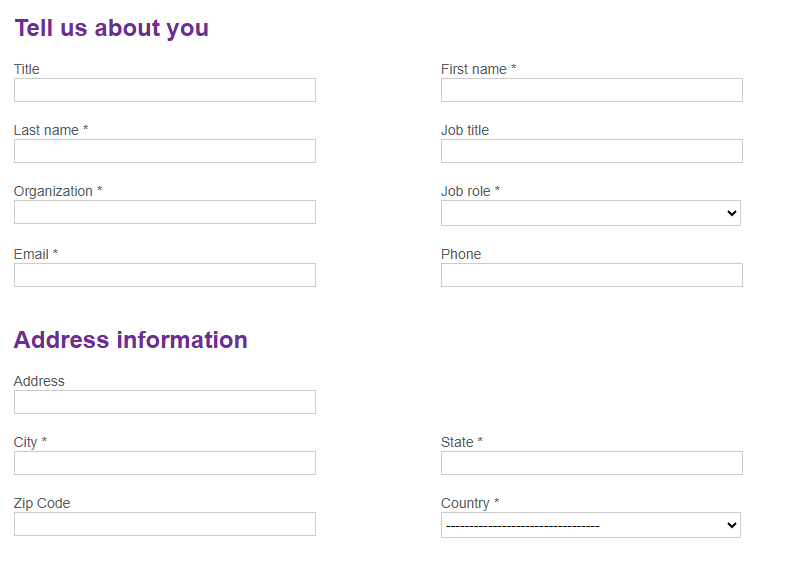Click the 'Zip Code' label text

click(42, 503)
